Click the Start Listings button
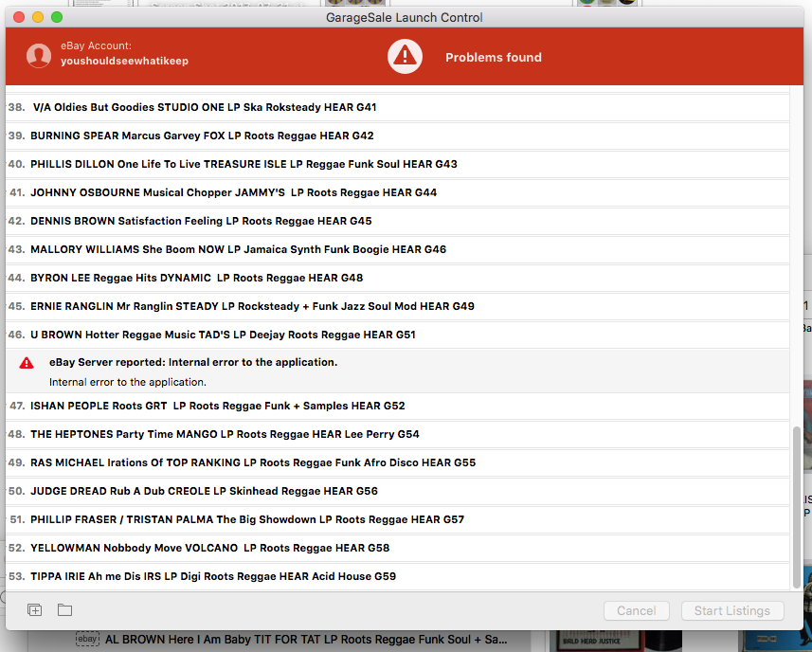The image size is (812, 652). (732, 610)
